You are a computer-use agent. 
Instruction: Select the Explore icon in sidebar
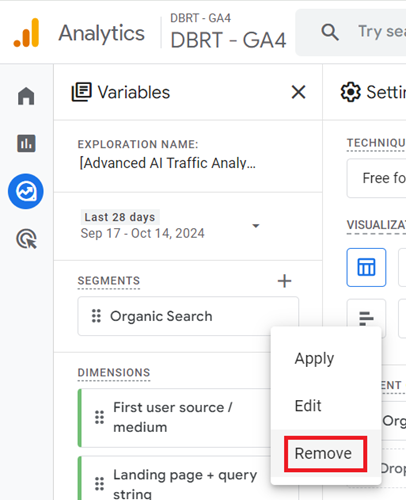[x=26, y=191]
